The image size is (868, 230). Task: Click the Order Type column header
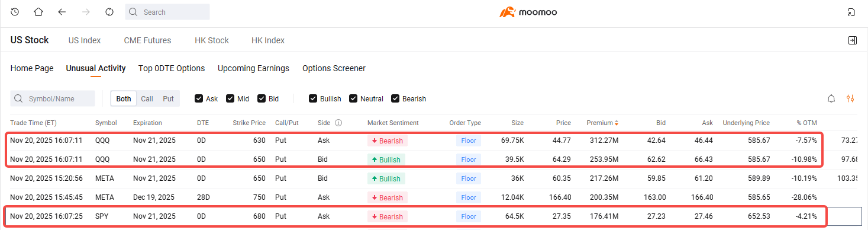[465, 123]
